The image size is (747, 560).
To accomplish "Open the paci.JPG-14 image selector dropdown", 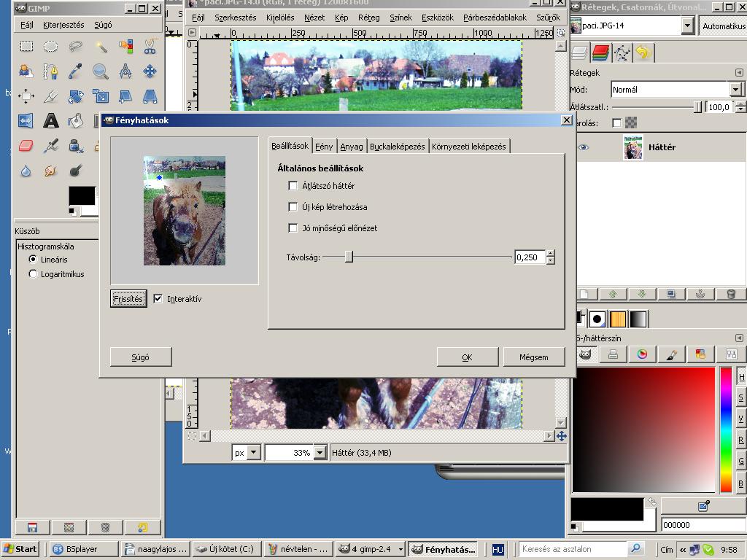I will 687,26.
